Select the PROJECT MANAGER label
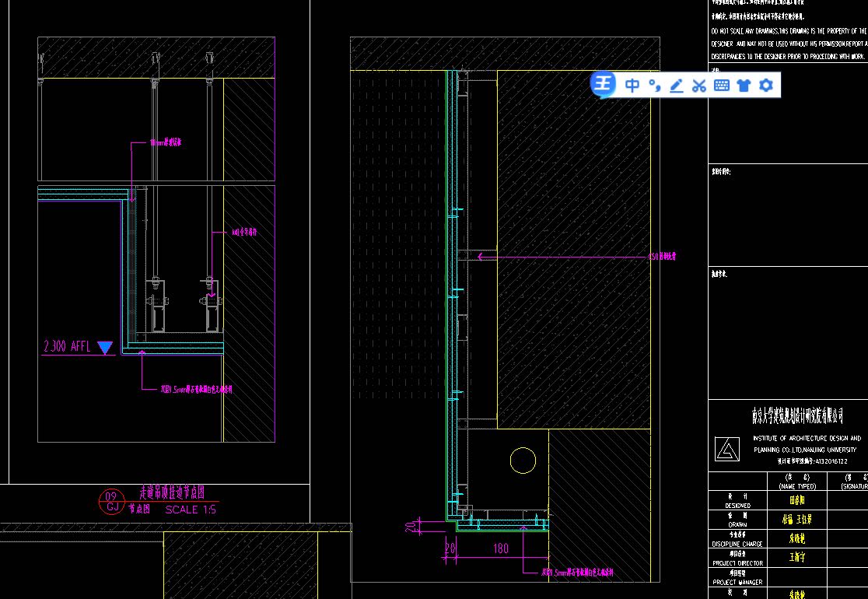Image resolution: width=868 pixels, height=599 pixels. click(x=737, y=582)
